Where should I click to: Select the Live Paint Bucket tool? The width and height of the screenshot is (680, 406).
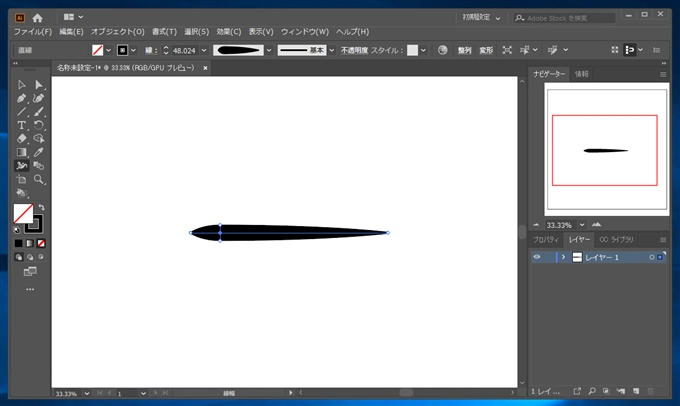click(x=21, y=193)
